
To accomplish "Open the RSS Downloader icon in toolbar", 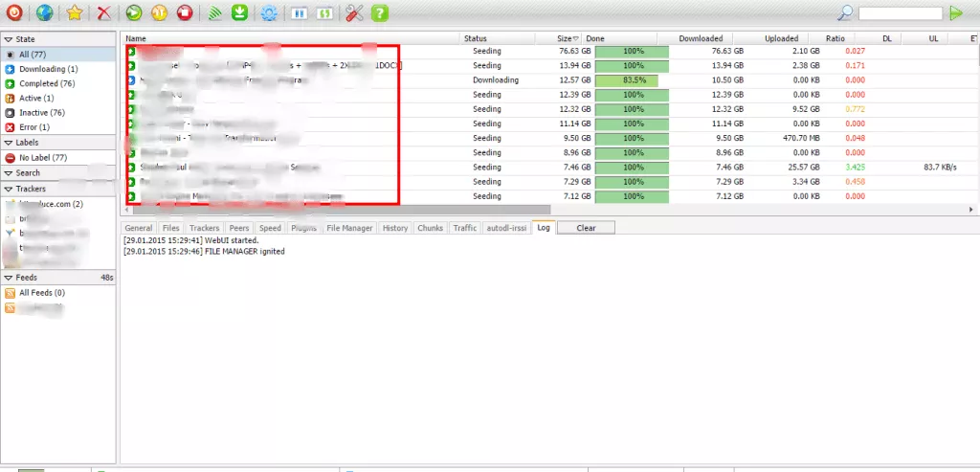I will tap(215, 13).
